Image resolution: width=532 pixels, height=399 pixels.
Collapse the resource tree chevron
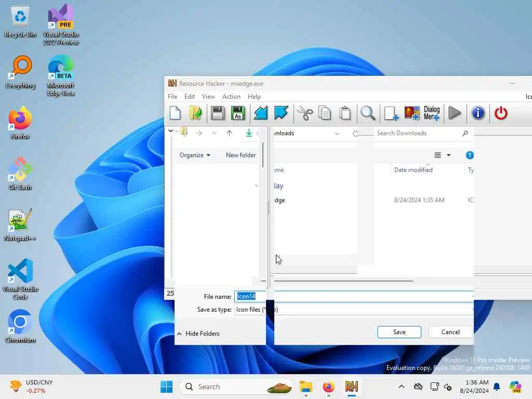[170, 130]
